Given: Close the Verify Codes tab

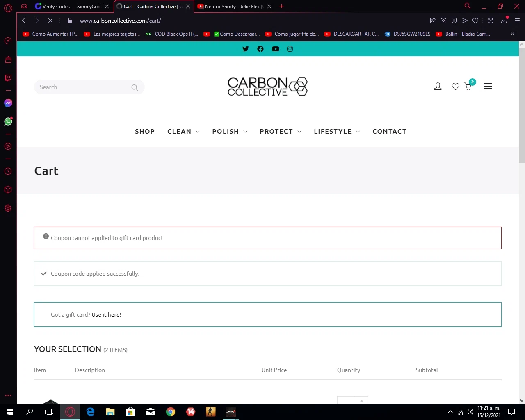Looking at the screenshot, I should click(x=107, y=7).
